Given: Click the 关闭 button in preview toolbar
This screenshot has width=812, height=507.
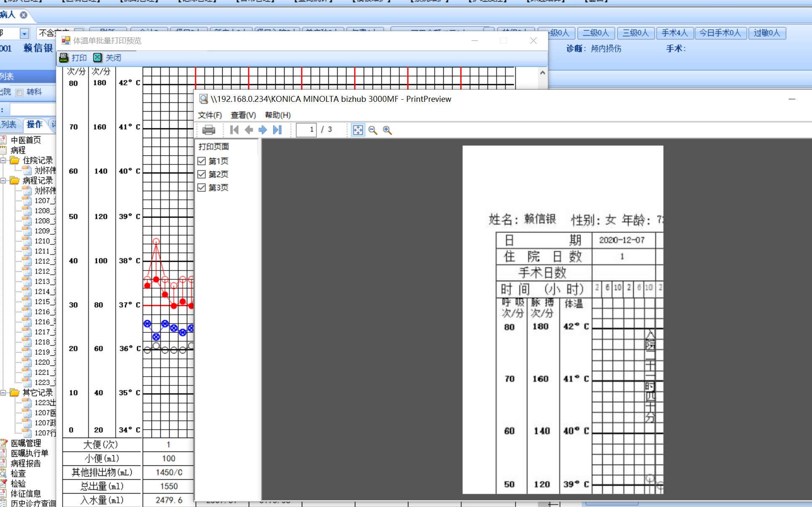Looking at the screenshot, I should [x=107, y=58].
